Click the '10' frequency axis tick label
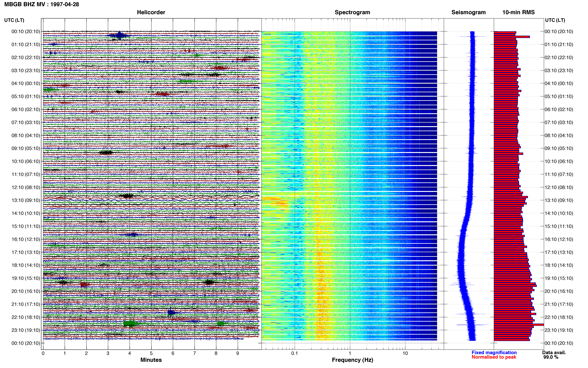 coord(405,353)
